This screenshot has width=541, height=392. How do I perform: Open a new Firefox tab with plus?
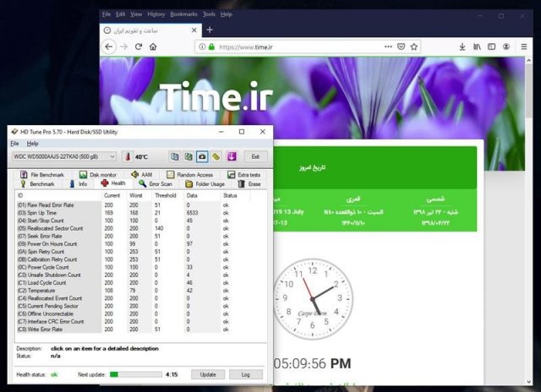click(x=210, y=30)
